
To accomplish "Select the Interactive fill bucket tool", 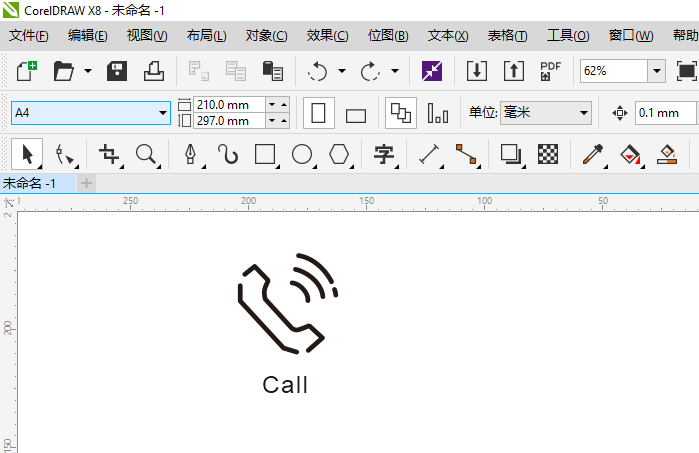I will pos(631,155).
